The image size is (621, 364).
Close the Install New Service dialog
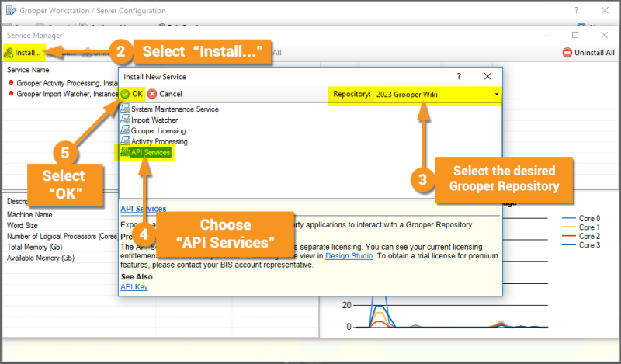click(487, 76)
